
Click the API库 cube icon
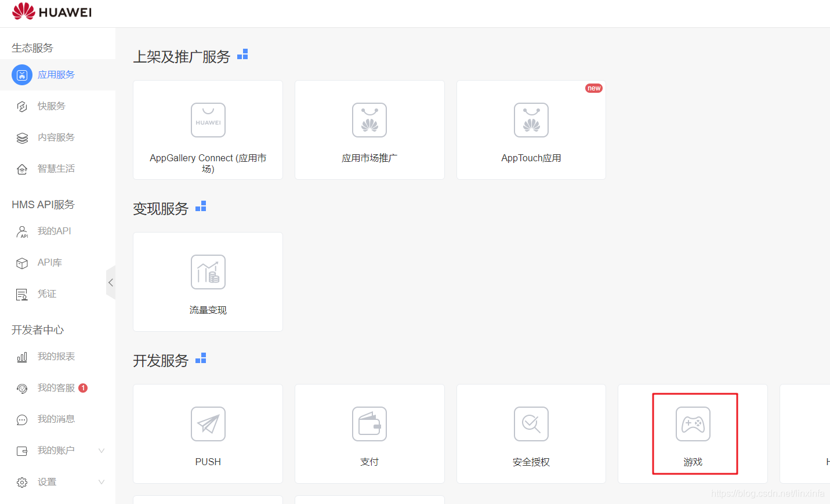(22, 263)
